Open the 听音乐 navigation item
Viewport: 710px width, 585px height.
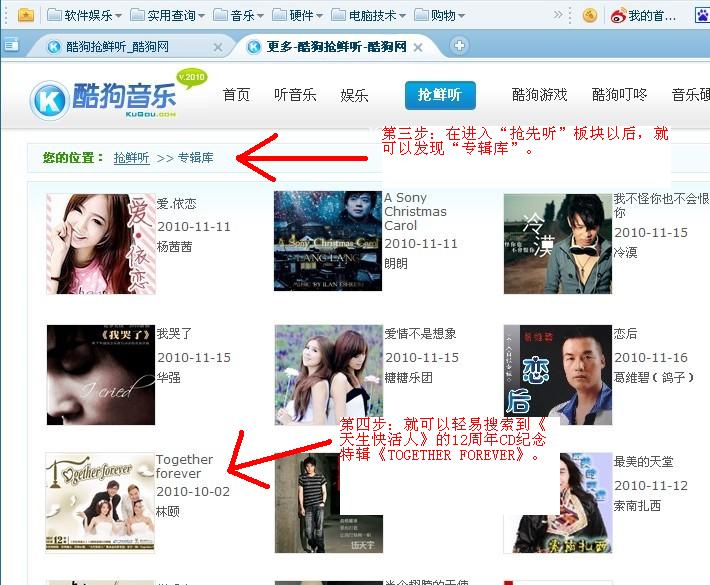[x=295, y=95]
